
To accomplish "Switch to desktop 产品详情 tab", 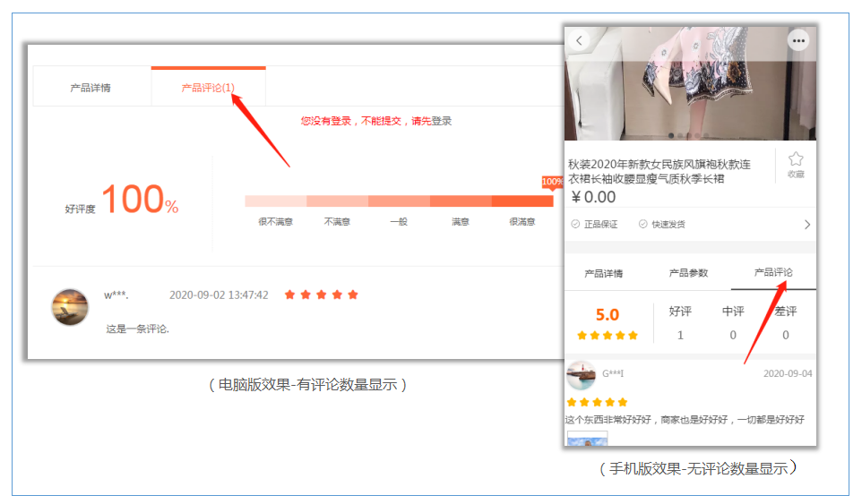I will (x=91, y=88).
